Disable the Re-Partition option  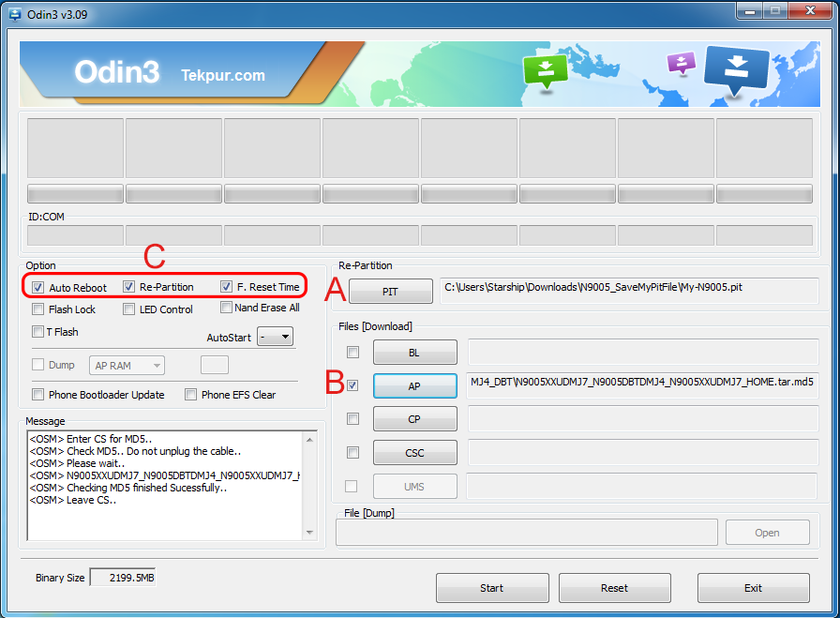pyautogui.click(x=128, y=287)
